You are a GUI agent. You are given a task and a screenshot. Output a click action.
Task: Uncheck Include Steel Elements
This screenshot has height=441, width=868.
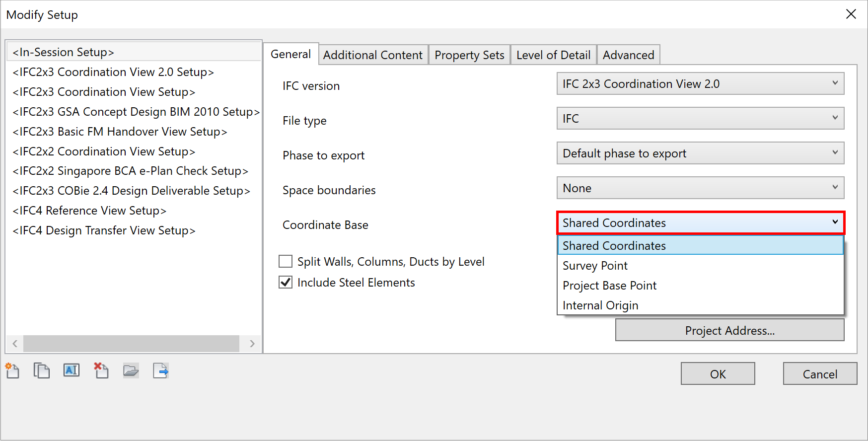point(286,282)
